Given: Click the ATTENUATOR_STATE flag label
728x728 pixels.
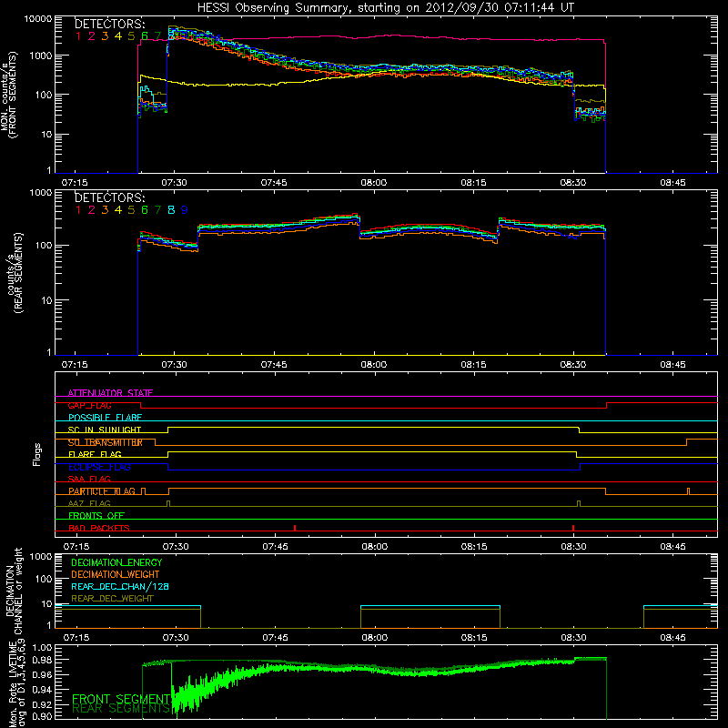Looking at the screenshot, I should 110,393.
